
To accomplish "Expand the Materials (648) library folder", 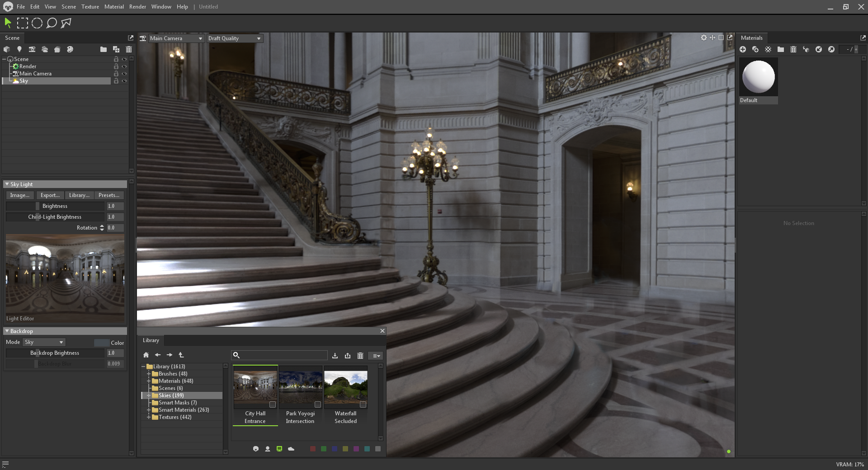I will 148,381.
